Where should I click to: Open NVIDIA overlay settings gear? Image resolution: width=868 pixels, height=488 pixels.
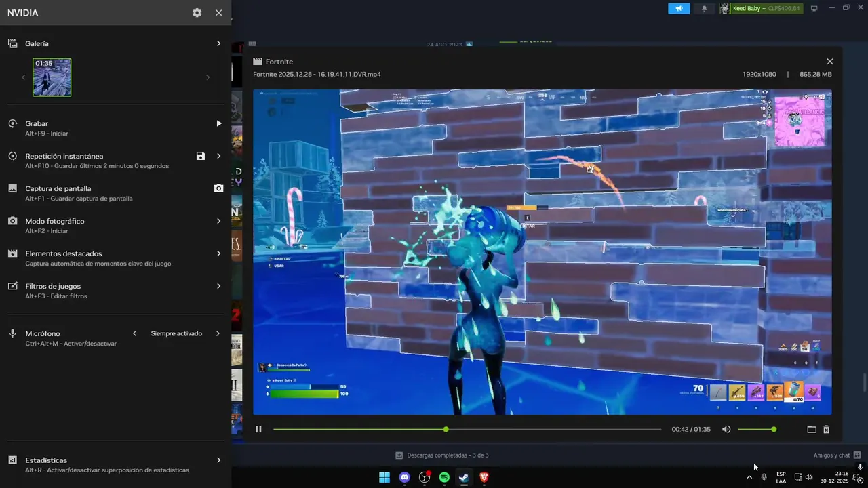point(197,13)
